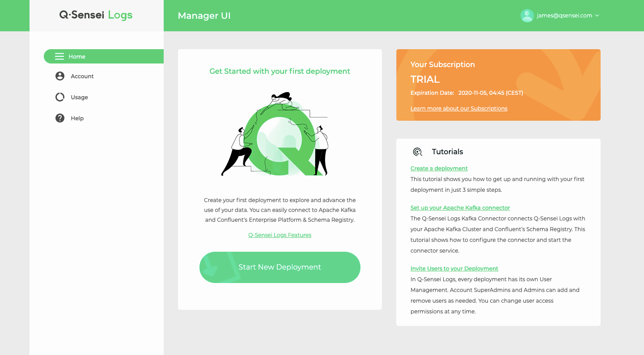Open Learn more about our Subscriptions link
The width and height of the screenshot is (644, 355).
[x=459, y=108]
